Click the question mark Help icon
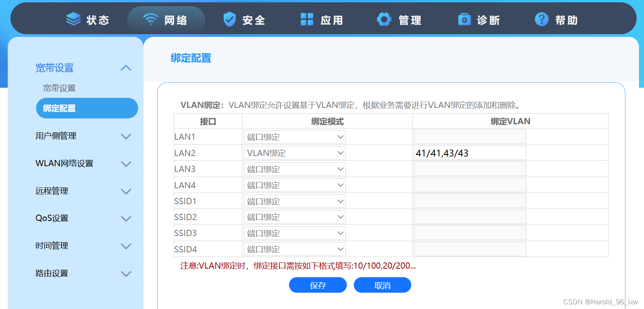 point(542,19)
